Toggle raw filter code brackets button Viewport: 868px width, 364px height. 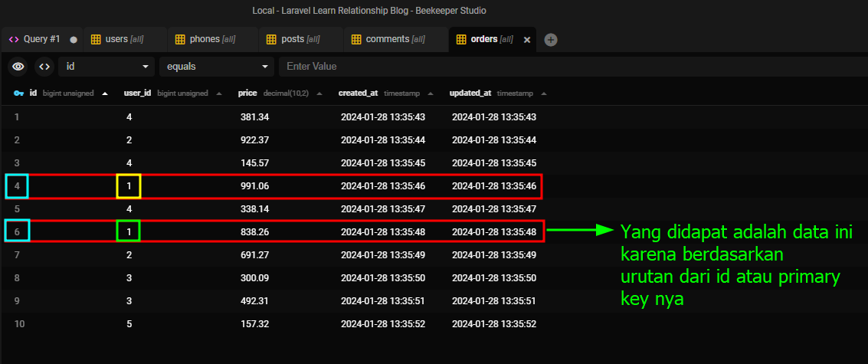44,67
